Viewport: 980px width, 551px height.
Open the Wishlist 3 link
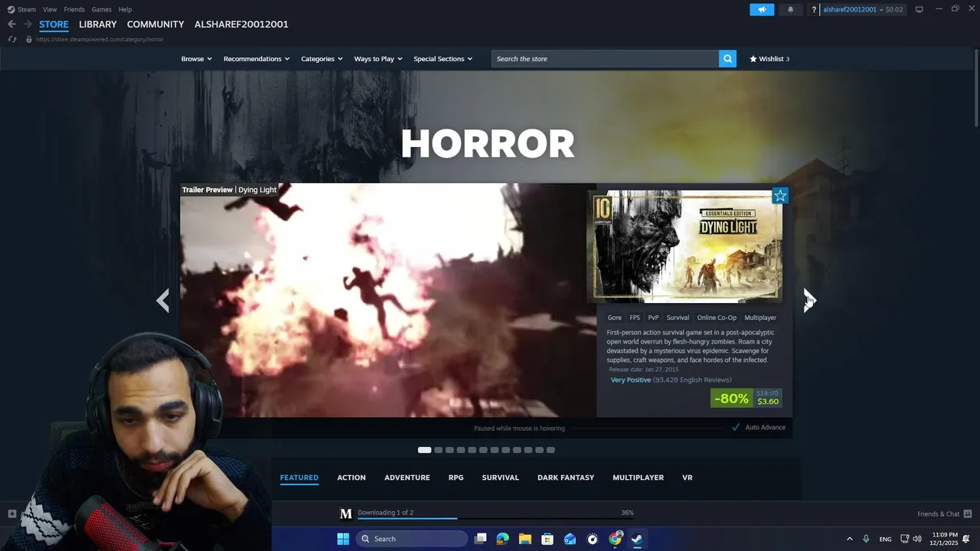769,59
